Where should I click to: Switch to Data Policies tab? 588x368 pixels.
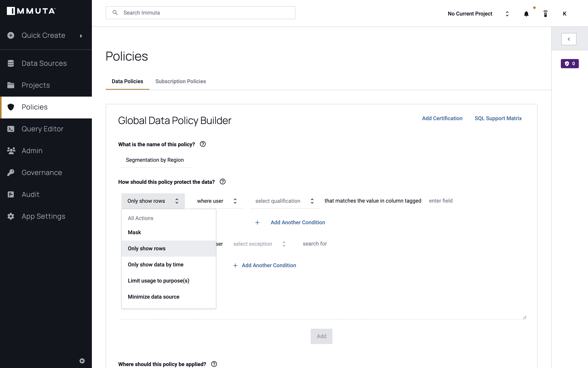click(x=127, y=81)
